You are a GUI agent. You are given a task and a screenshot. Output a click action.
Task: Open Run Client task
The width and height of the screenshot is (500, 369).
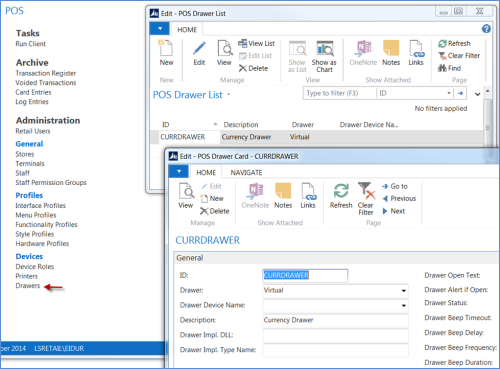(x=31, y=44)
